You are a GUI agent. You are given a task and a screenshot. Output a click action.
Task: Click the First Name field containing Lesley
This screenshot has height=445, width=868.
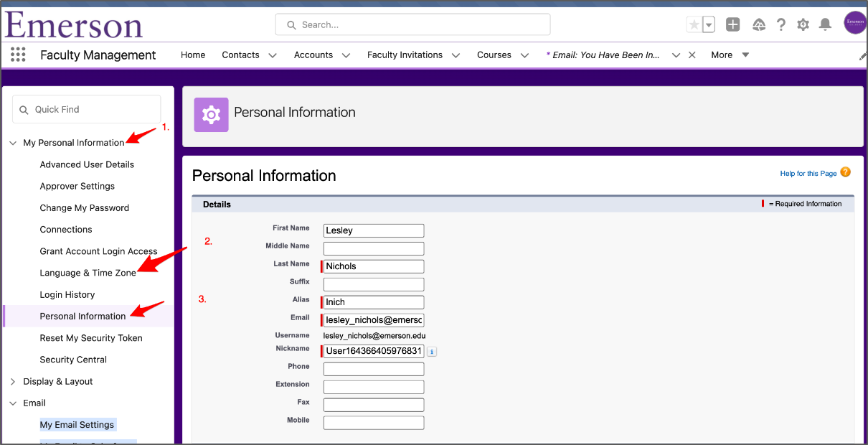pyautogui.click(x=374, y=230)
